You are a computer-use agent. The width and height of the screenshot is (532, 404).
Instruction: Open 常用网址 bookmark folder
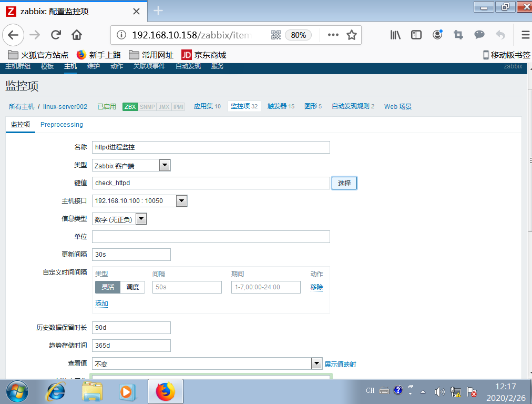coord(151,55)
